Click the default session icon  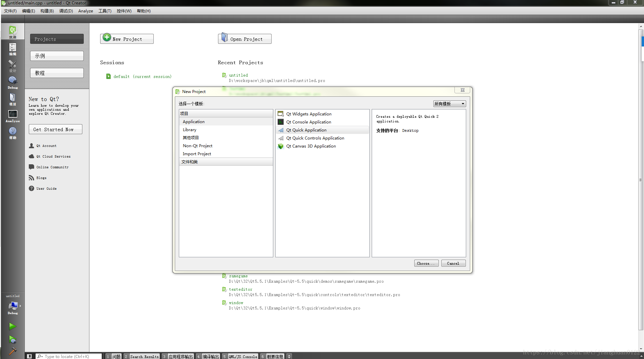pyautogui.click(x=109, y=76)
